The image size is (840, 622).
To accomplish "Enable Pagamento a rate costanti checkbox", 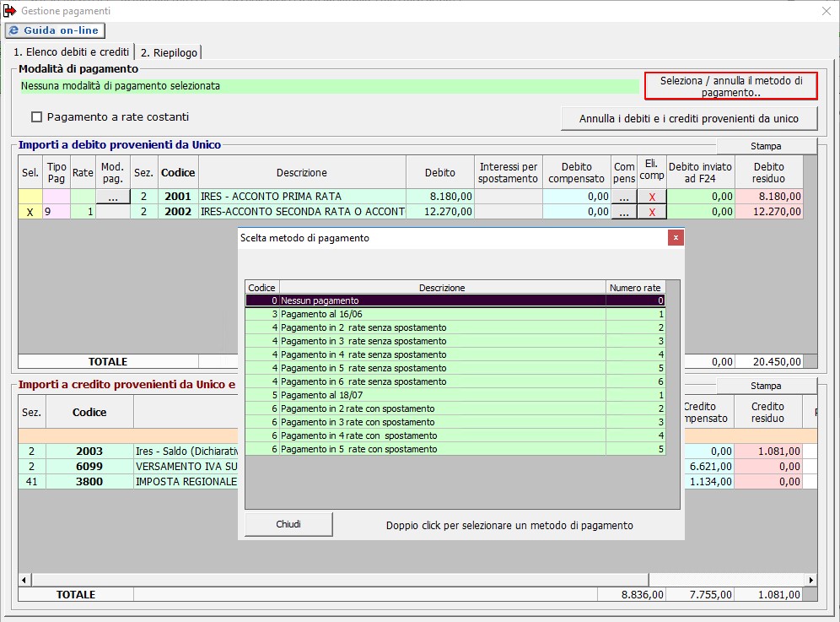I will (36, 117).
